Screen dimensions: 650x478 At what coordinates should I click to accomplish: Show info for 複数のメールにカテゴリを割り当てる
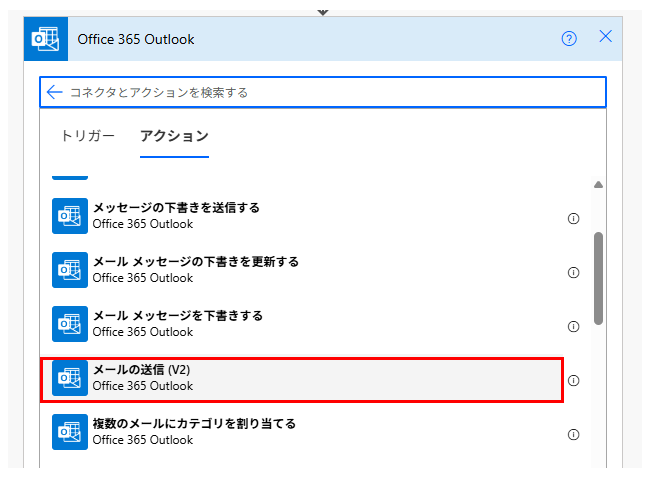pos(573,434)
